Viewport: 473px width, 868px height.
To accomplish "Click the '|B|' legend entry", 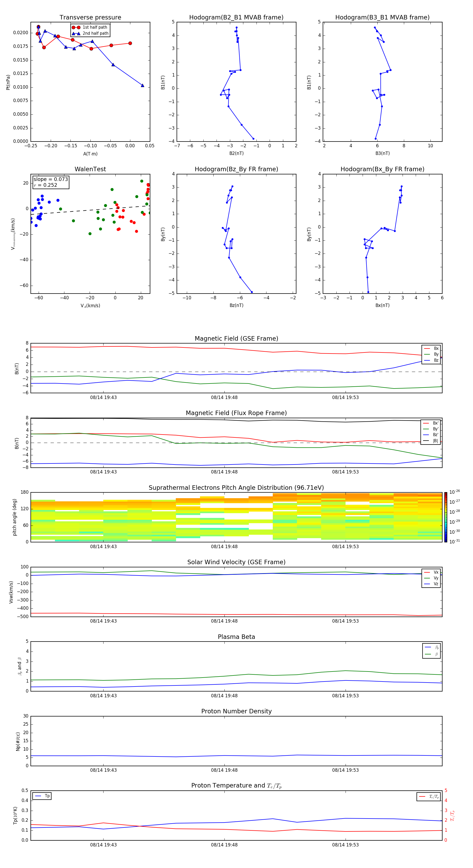I will click(431, 441).
